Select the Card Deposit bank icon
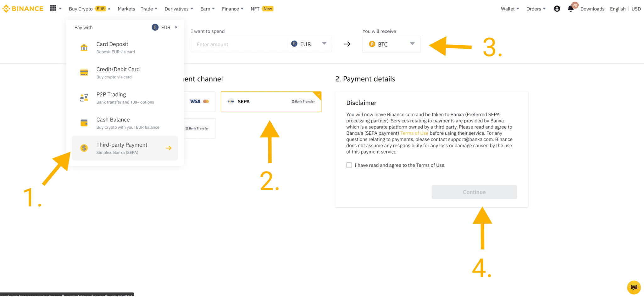This screenshot has width=644, height=298. pyautogui.click(x=84, y=48)
